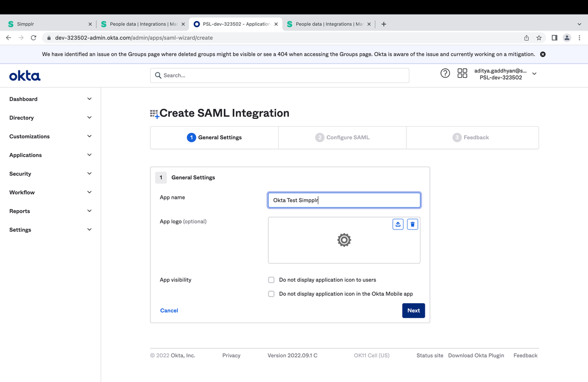
Task: Switch to the People data Integrations tab
Action: [142, 24]
